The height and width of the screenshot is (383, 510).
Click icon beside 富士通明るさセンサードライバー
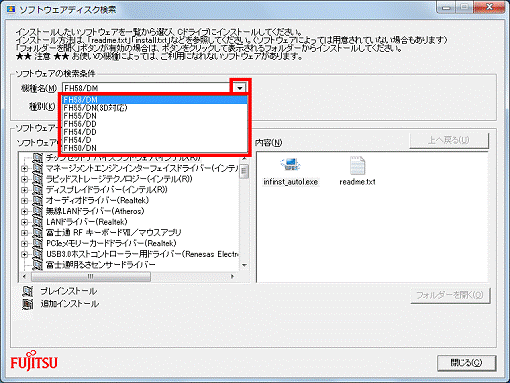pos(38,265)
